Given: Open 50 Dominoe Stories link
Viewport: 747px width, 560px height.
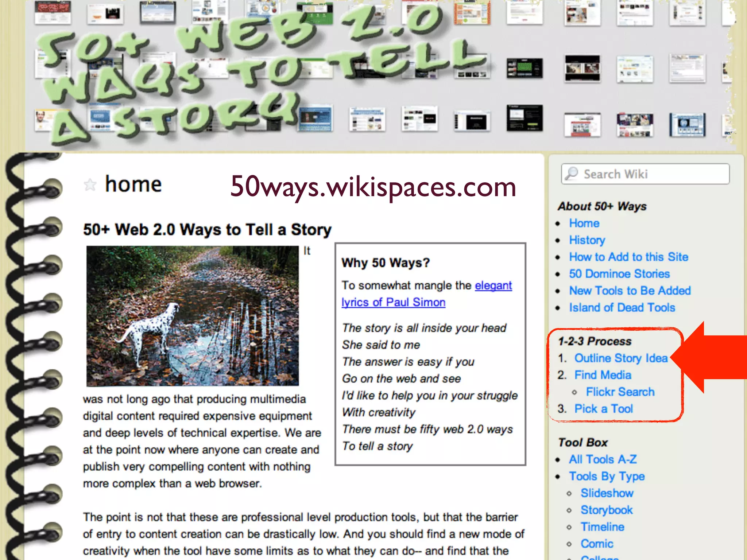Looking at the screenshot, I should click(x=619, y=274).
